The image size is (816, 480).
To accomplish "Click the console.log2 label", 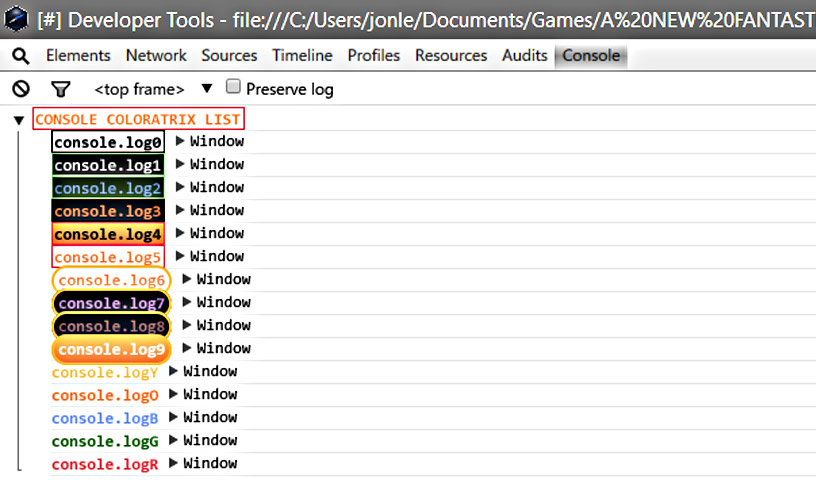I will [x=108, y=188].
